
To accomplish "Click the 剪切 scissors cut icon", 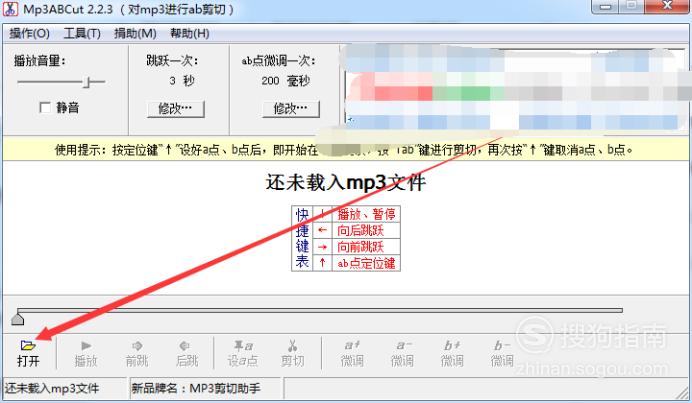I will 292,345.
